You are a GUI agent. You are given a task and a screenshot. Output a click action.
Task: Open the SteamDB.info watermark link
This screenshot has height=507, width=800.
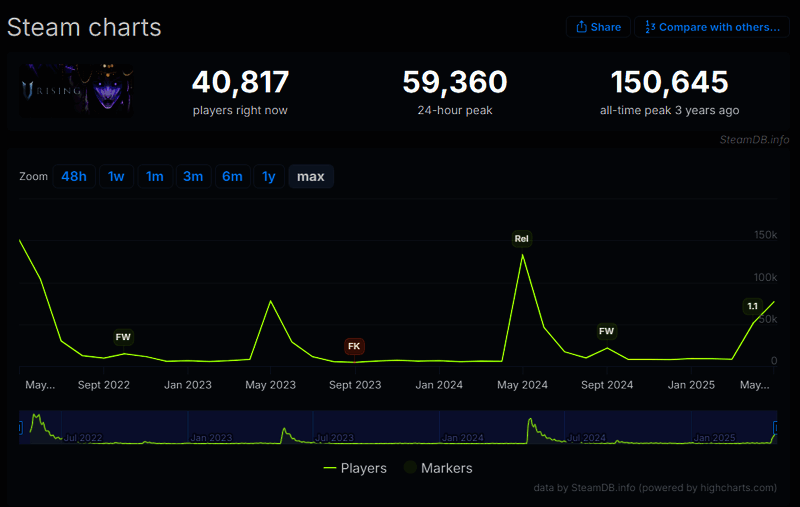pos(754,139)
